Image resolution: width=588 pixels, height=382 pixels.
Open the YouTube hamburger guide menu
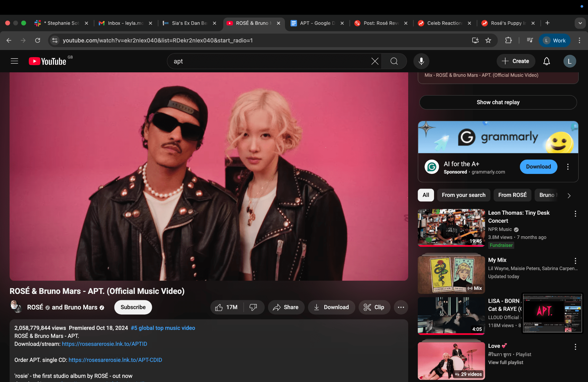14,61
